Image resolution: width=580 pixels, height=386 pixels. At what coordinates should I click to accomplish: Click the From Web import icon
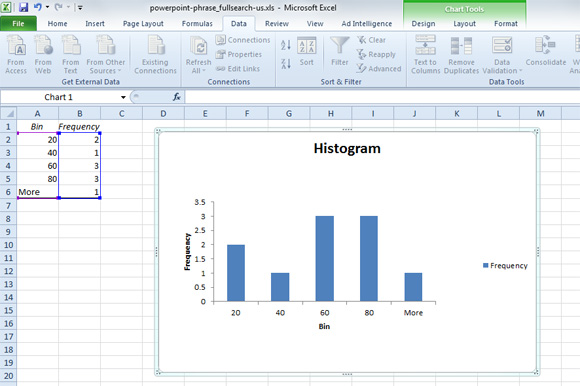(43, 55)
